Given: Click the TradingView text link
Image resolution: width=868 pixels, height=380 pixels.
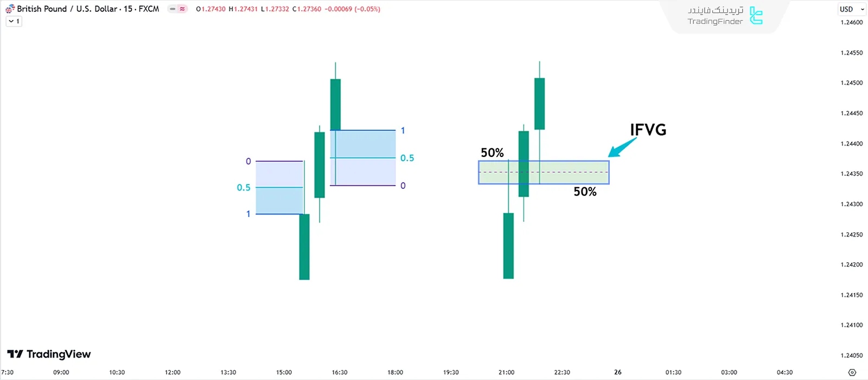Looking at the screenshot, I should (x=60, y=354).
